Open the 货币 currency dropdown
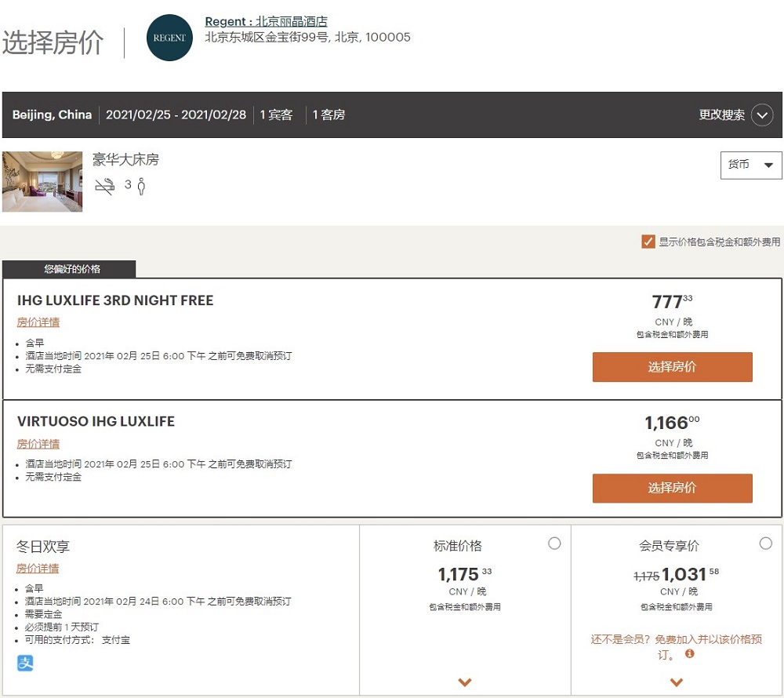 (x=751, y=165)
